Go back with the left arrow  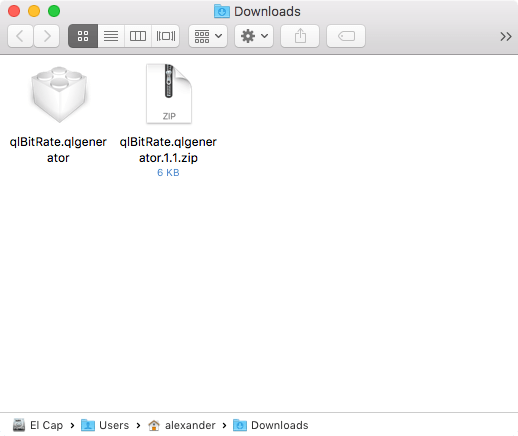[20, 36]
